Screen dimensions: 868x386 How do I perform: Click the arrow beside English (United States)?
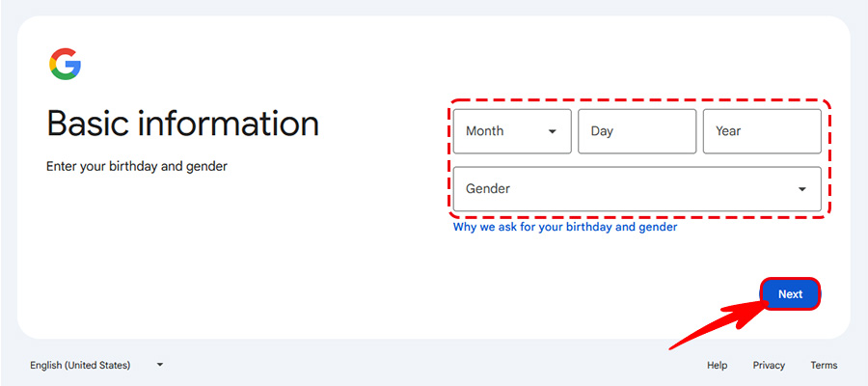[160, 365]
